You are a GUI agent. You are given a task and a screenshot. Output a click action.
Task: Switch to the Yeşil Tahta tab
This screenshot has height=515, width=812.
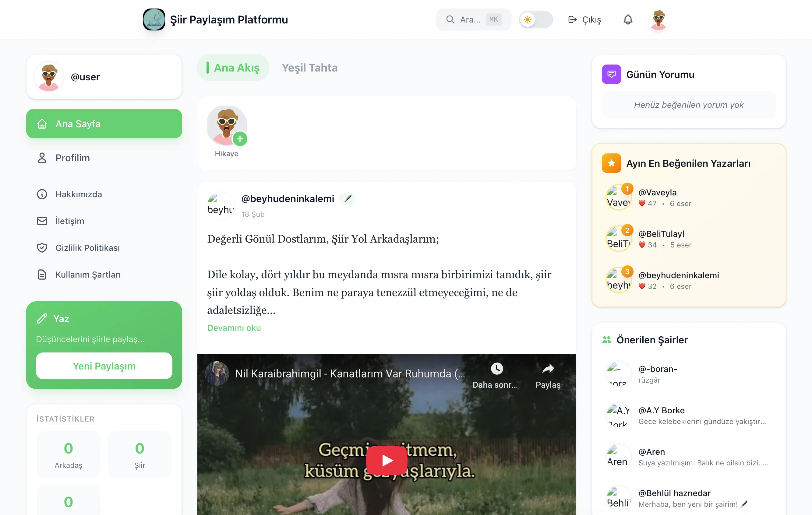[x=309, y=68]
